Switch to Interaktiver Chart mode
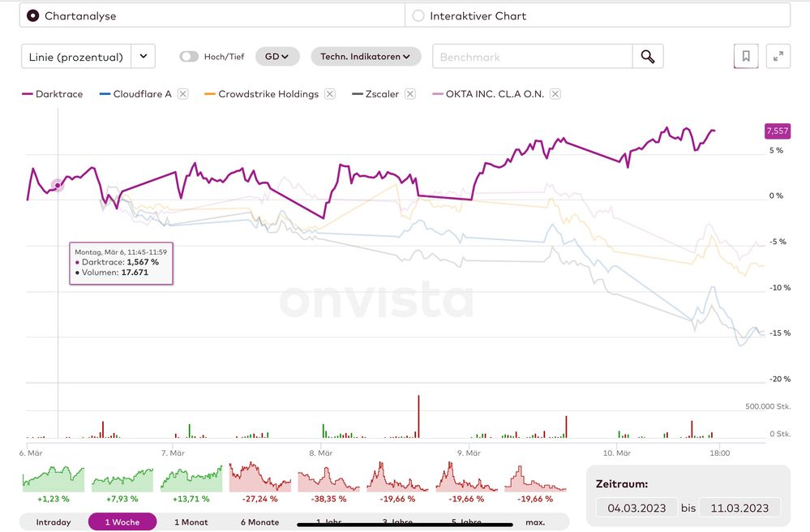 [x=418, y=15]
